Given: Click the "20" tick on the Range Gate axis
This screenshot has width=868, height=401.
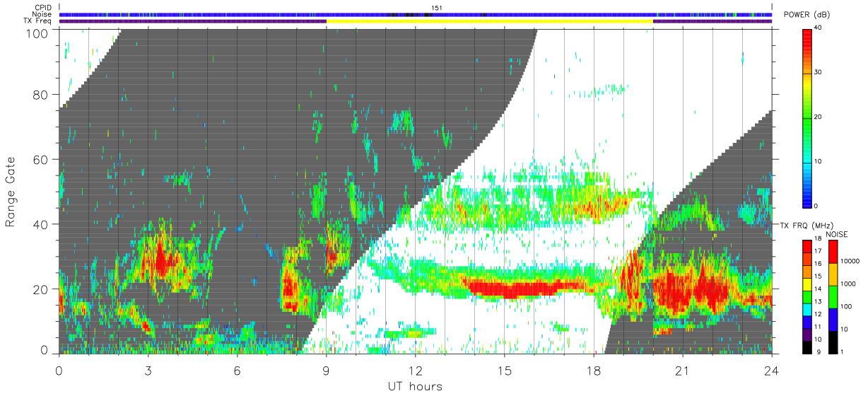Looking at the screenshot, I should [x=40, y=289].
